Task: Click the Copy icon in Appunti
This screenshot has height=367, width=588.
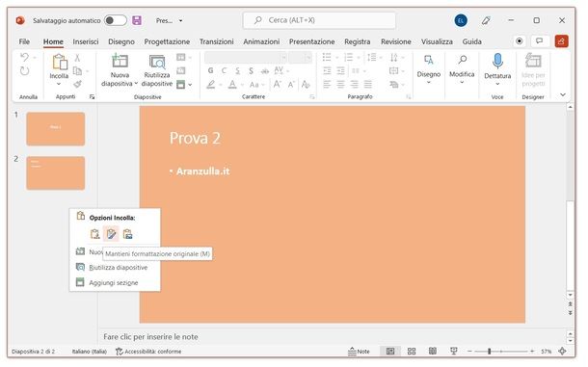Action: pyautogui.click(x=77, y=70)
